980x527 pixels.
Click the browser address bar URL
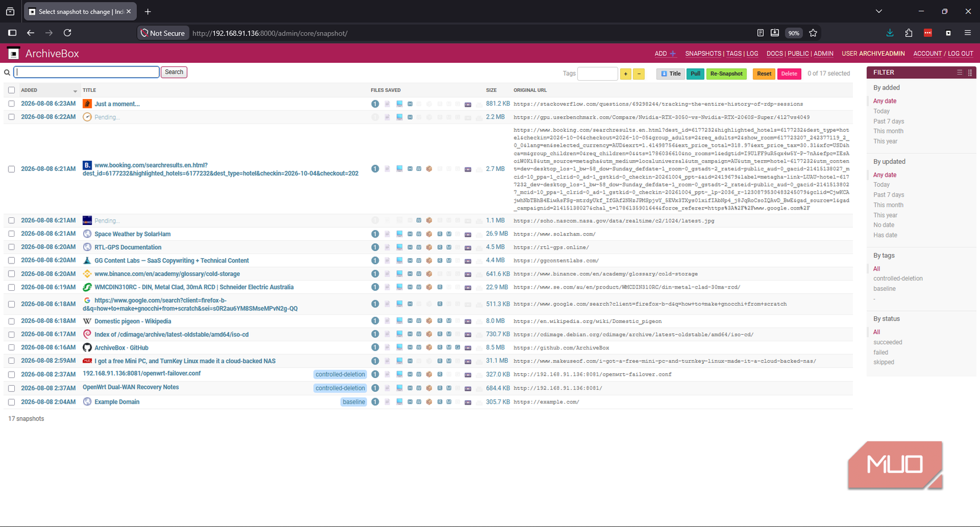270,33
